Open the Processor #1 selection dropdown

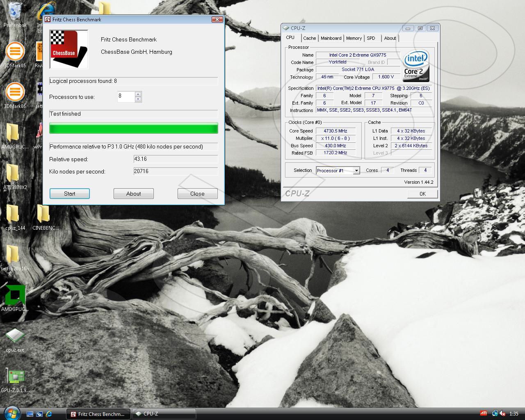click(356, 171)
